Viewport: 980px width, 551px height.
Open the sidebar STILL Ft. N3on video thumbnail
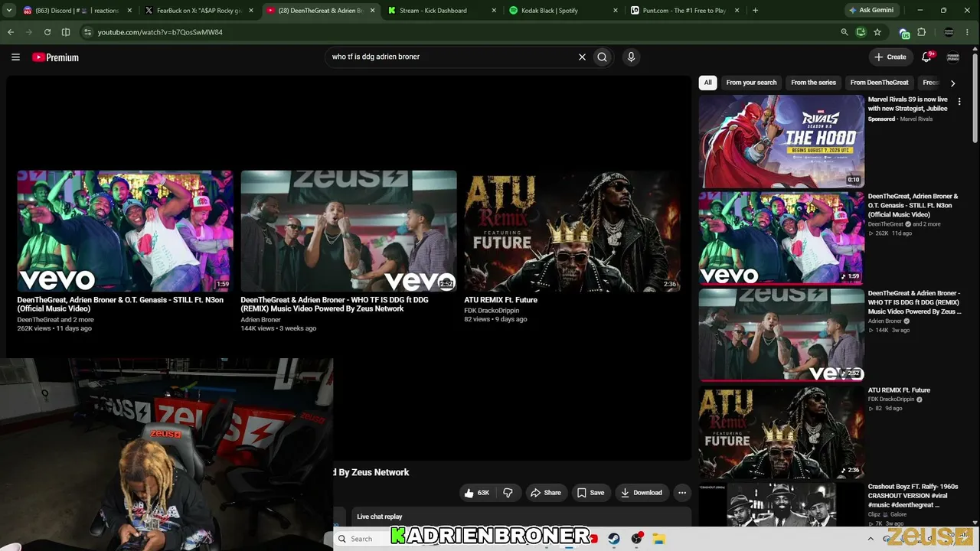tap(781, 238)
